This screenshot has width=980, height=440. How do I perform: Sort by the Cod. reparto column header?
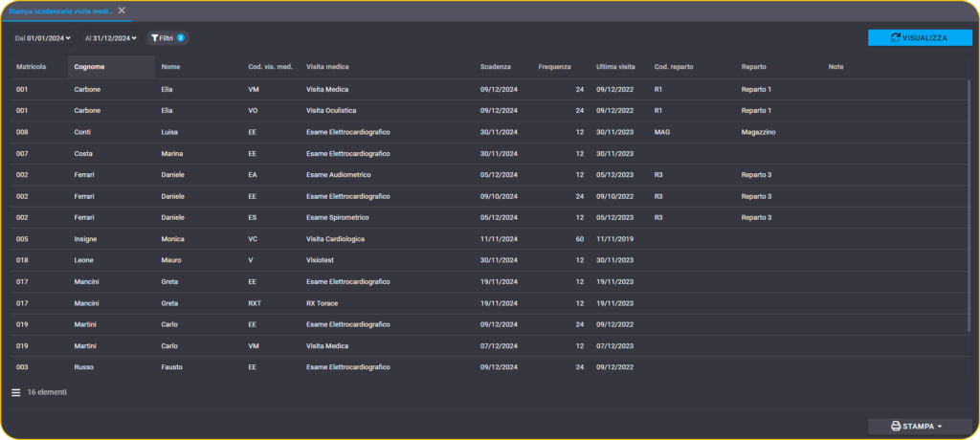(674, 66)
